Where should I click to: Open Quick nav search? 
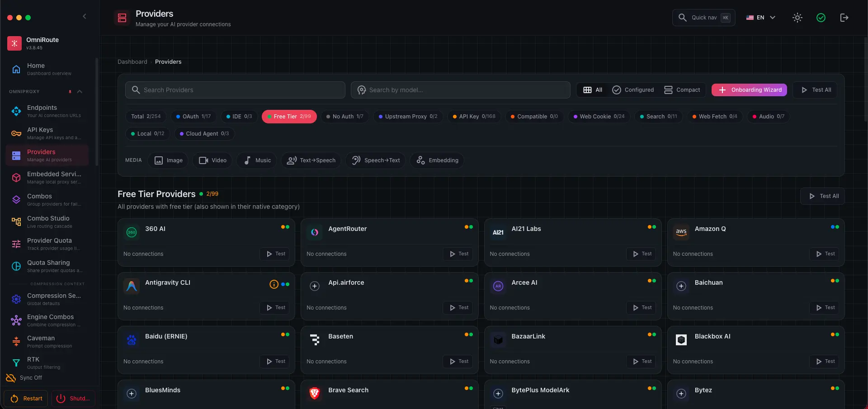(x=704, y=18)
